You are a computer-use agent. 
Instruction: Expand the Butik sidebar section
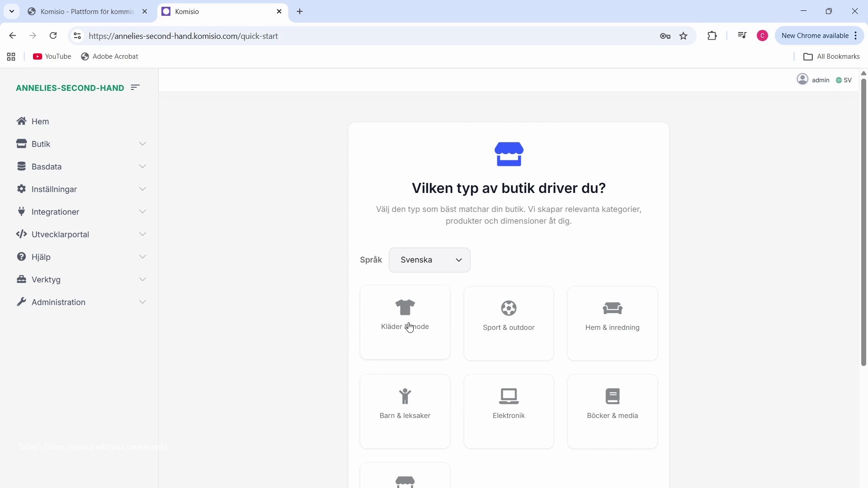81,144
